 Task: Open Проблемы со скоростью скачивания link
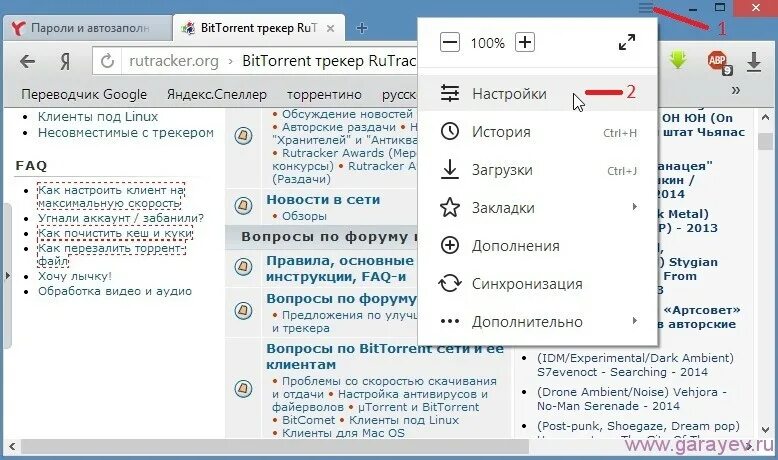(384, 388)
